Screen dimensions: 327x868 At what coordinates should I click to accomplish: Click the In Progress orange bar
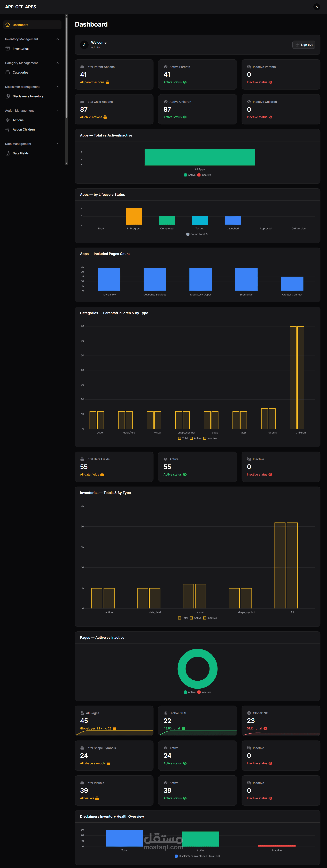click(x=134, y=216)
